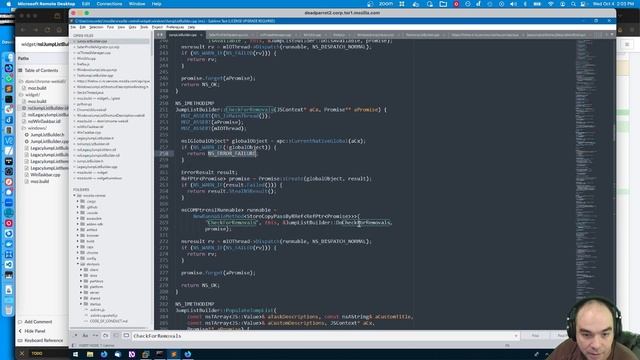Image resolution: width=640 pixels, height=360 pixels.
Task: Open JumpListBuilder.cpp in Paths panel
Action: click(x=49, y=141)
